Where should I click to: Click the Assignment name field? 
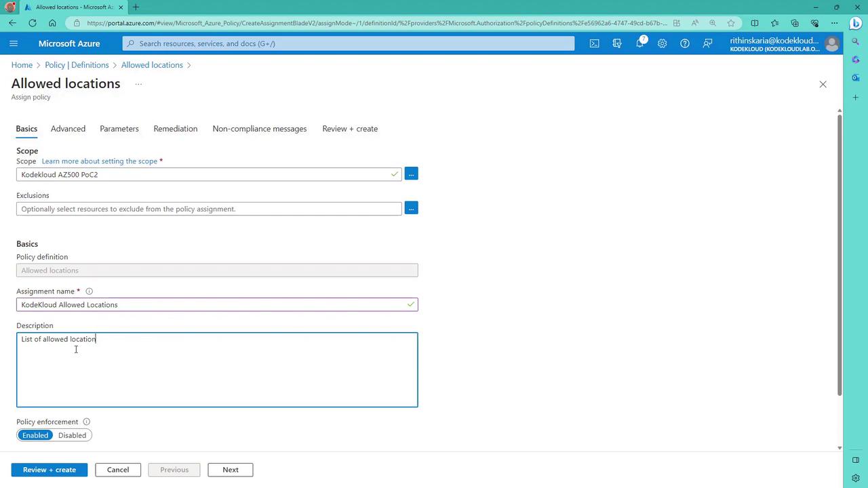click(x=217, y=304)
